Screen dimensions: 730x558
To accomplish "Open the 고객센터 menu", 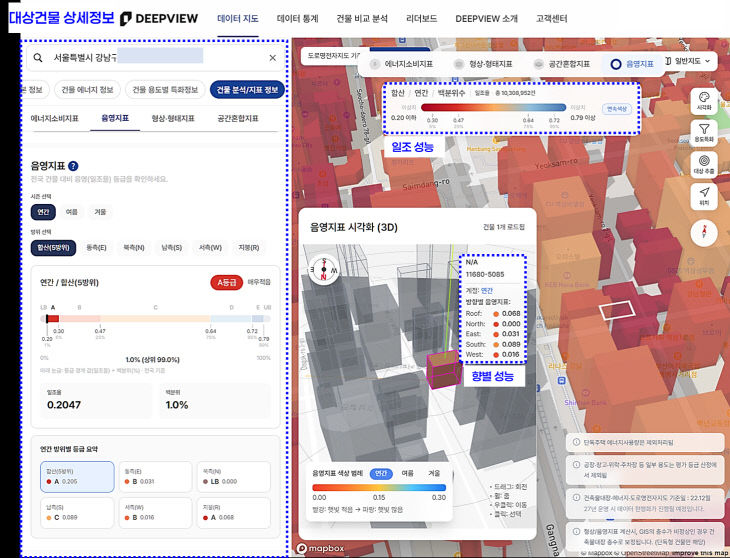I will click(551, 19).
